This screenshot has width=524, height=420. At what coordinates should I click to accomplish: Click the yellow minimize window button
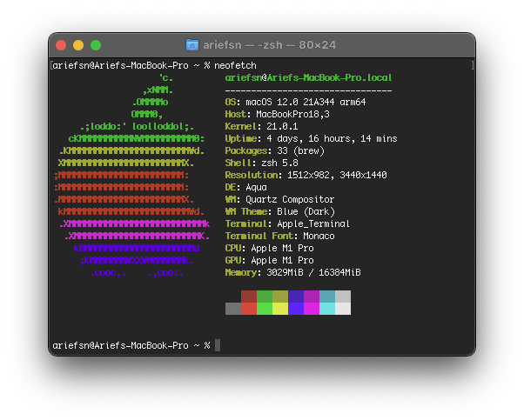pos(78,45)
